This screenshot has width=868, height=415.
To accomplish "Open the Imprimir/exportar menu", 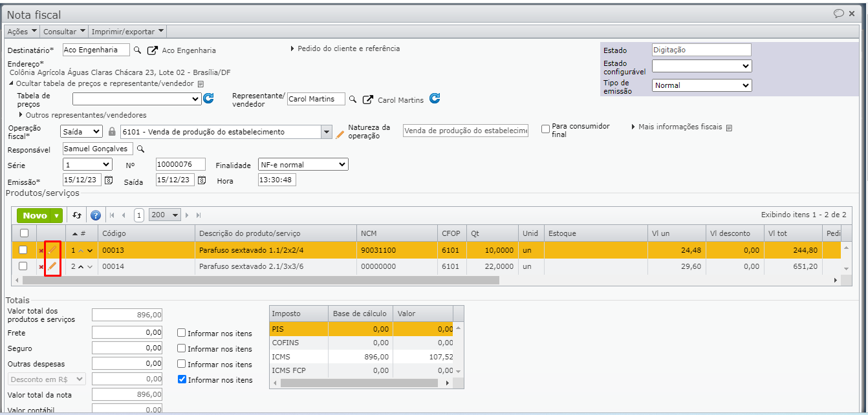I will pos(127,31).
